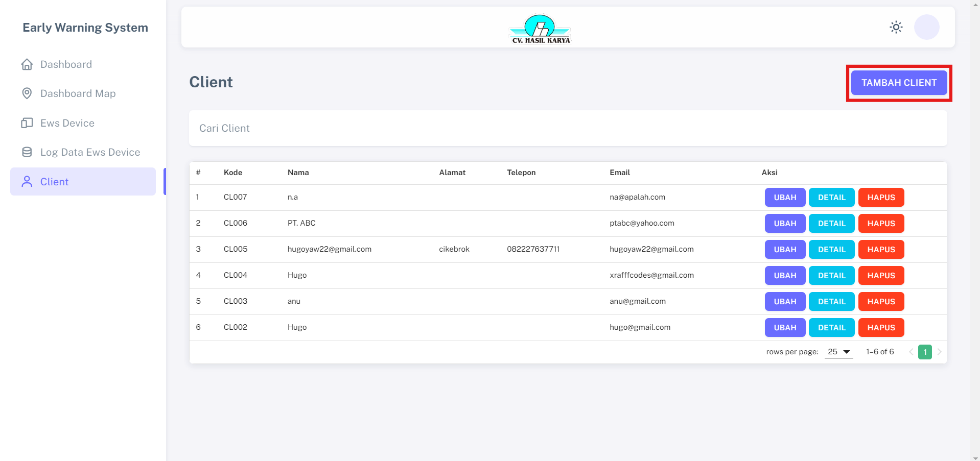Click the Ews Device icon
980x461 pixels.
(x=27, y=123)
